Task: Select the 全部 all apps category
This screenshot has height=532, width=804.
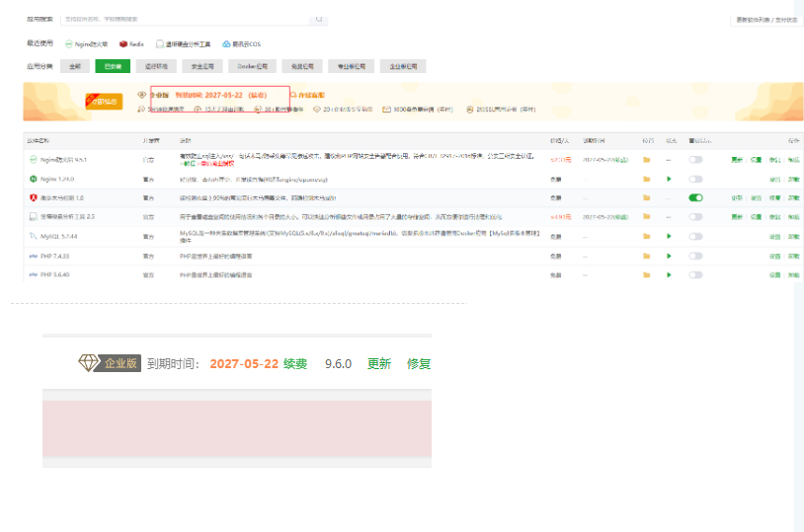Action: pyautogui.click(x=75, y=66)
